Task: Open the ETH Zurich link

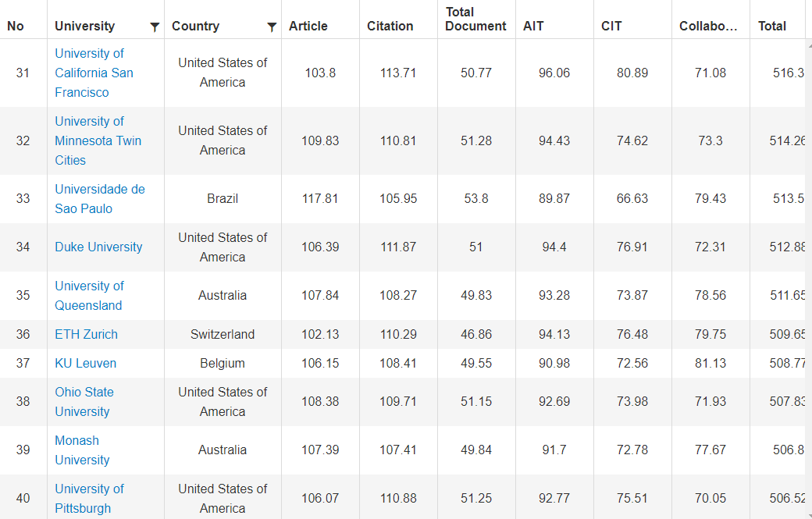Action: (x=86, y=334)
